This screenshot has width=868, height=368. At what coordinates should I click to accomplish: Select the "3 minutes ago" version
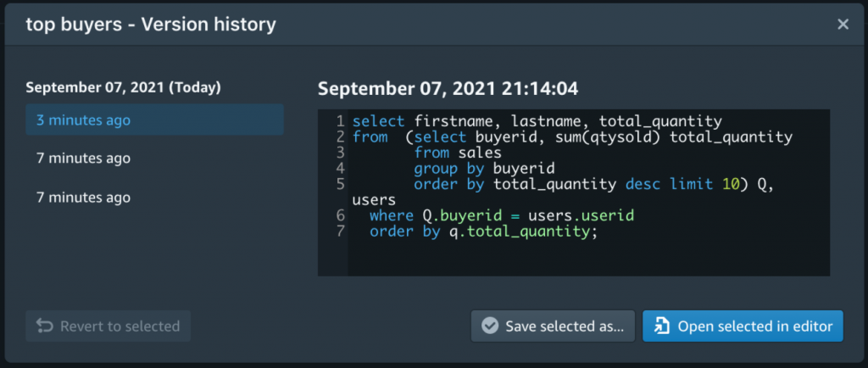(x=154, y=120)
